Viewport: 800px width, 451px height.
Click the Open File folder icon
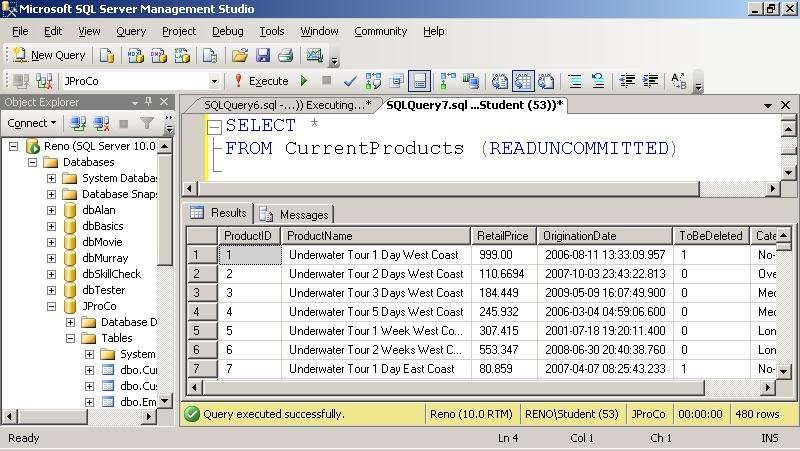239,55
